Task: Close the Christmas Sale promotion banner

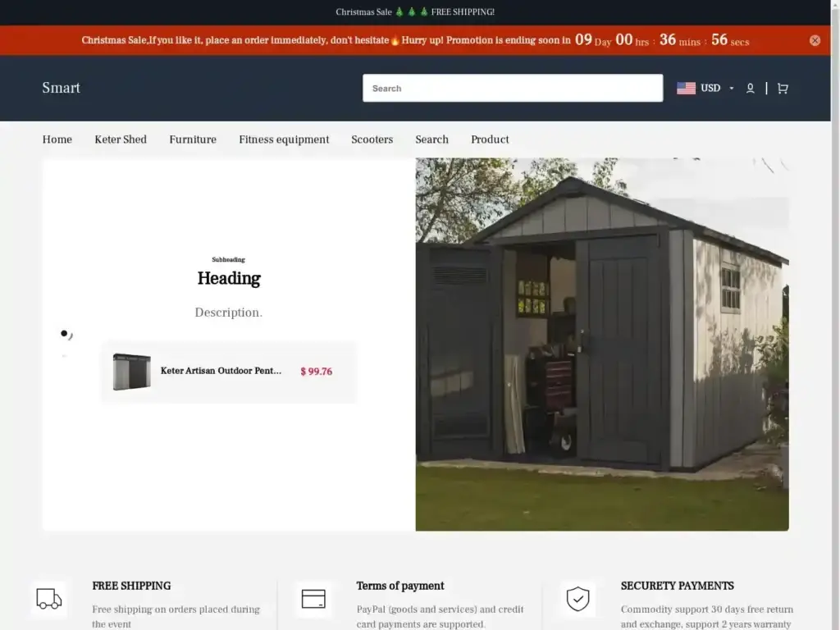Action: point(815,40)
